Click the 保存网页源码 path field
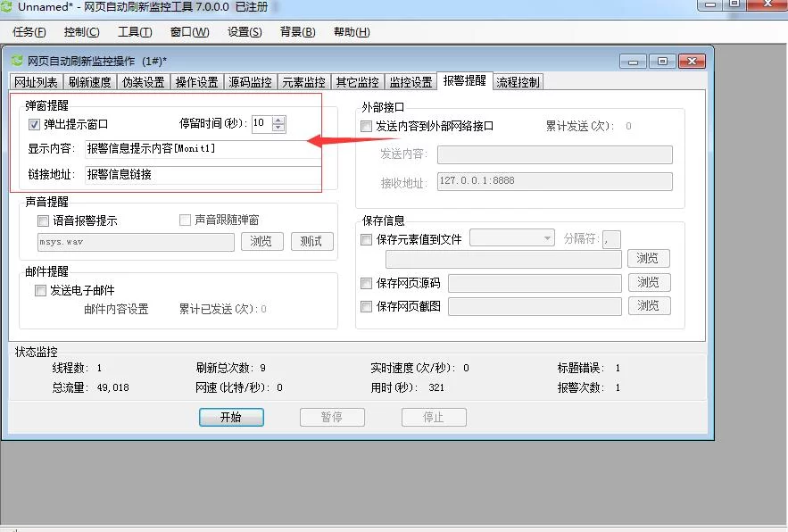788x532 pixels. pyautogui.click(x=535, y=283)
